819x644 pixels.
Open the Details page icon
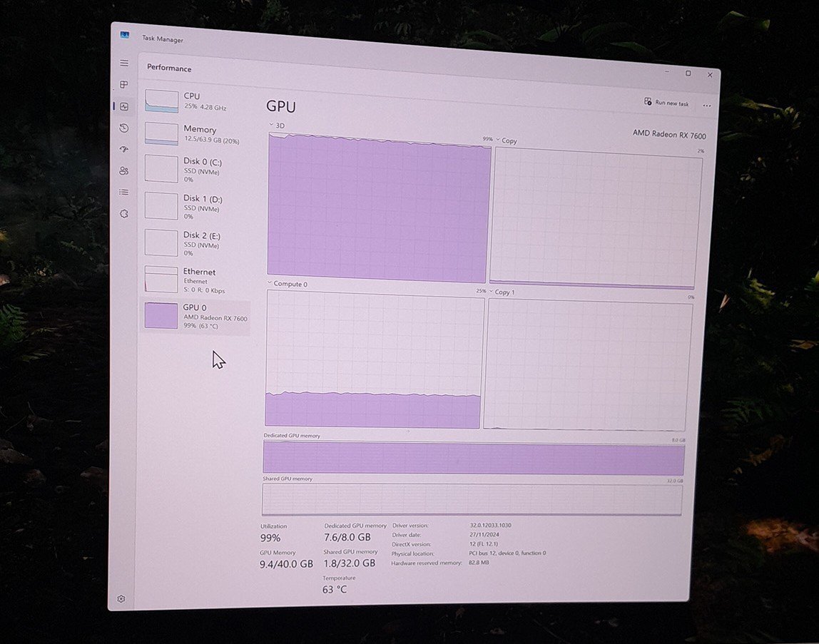pyautogui.click(x=124, y=193)
